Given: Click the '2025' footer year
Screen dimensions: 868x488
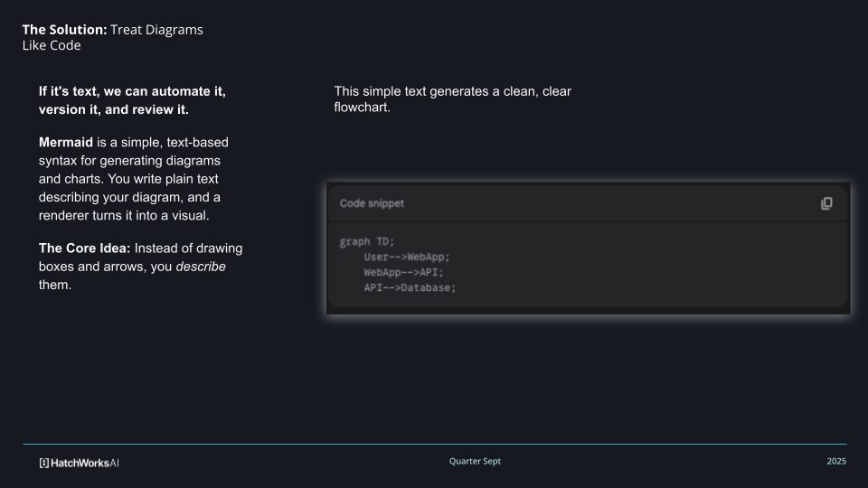Looking at the screenshot, I should tap(835, 461).
